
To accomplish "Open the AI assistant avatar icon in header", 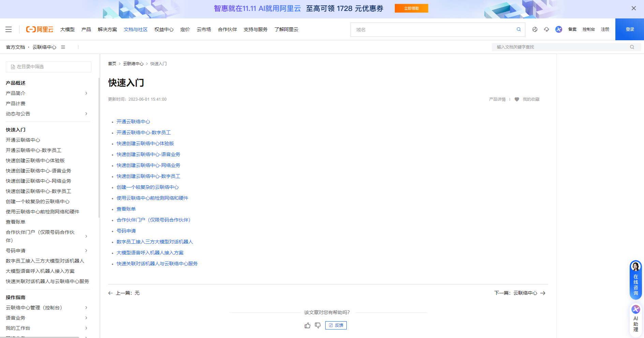I will [x=558, y=29].
